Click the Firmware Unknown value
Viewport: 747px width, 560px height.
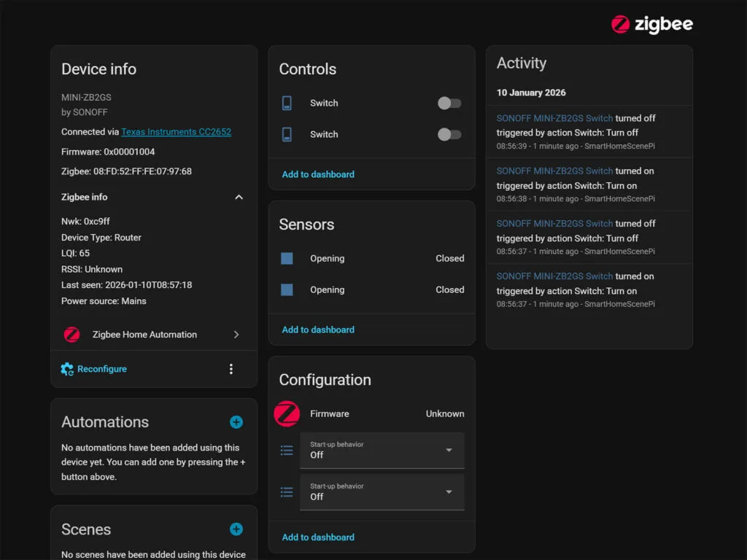click(x=445, y=414)
